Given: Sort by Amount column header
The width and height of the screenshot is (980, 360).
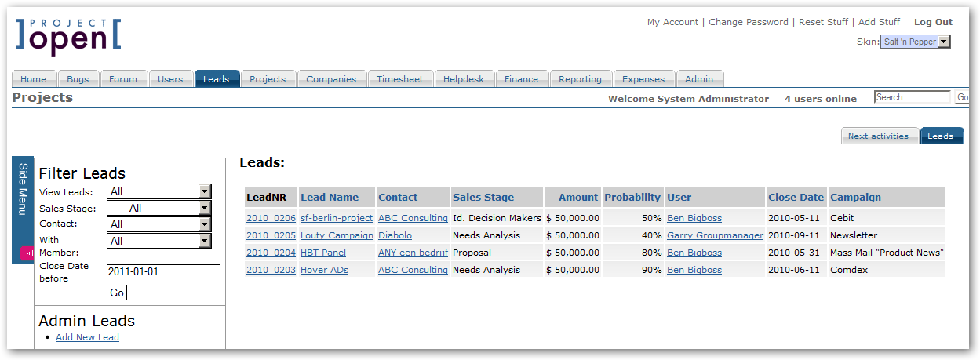Looking at the screenshot, I should point(578,198).
